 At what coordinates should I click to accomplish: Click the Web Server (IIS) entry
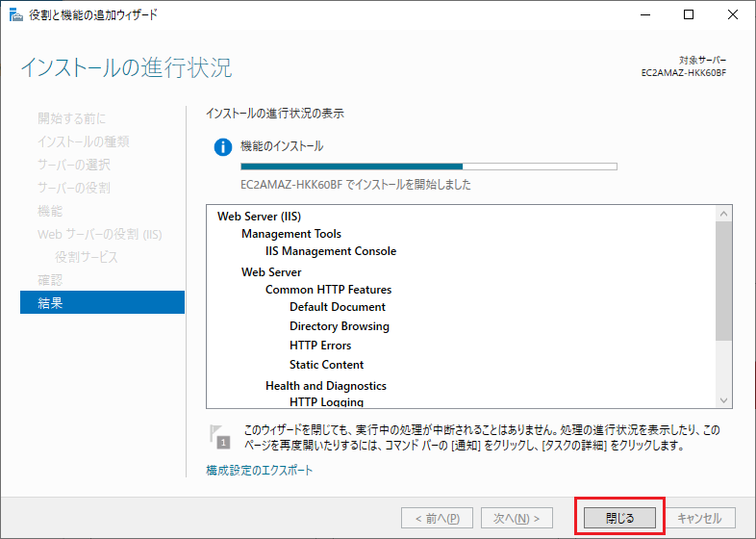[x=260, y=217]
